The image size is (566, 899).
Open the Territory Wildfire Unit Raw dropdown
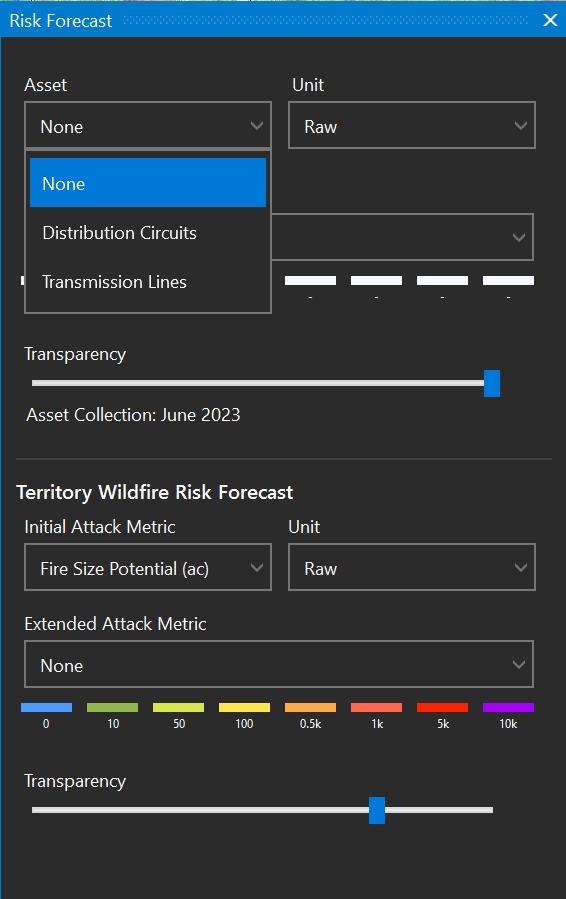pos(412,568)
